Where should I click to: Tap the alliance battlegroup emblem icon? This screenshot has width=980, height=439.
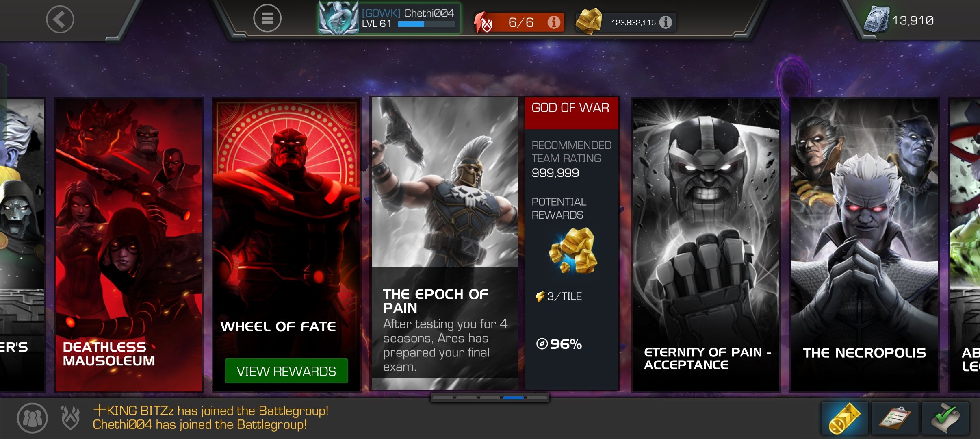tap(70, 417)
